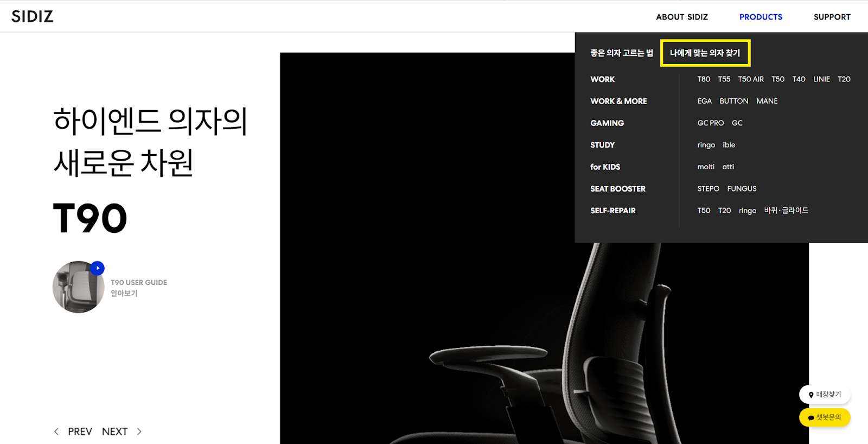
Task: Select FUNGUS seat booster link
Action: tap(742, 189)
